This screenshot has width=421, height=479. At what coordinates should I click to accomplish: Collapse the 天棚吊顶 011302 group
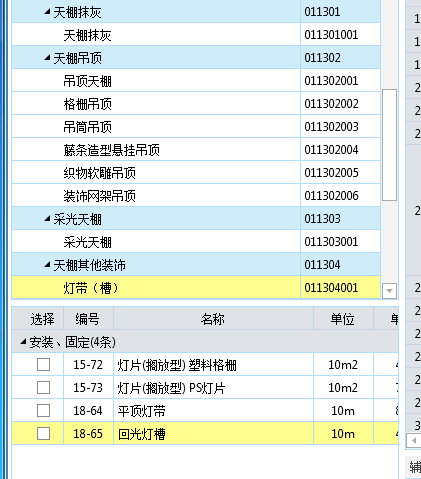(x=47, y=58)
